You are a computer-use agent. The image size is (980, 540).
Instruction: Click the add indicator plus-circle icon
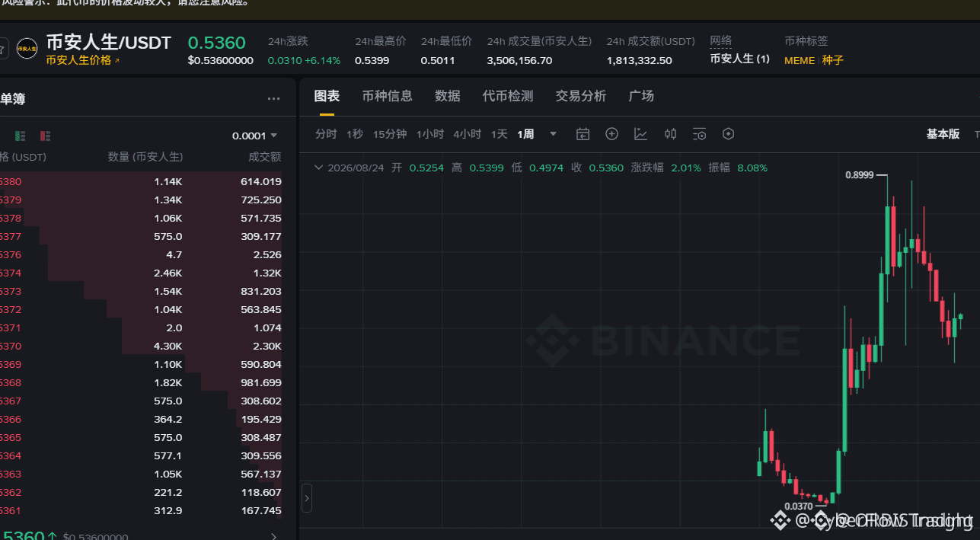click(x=611, y=134)
